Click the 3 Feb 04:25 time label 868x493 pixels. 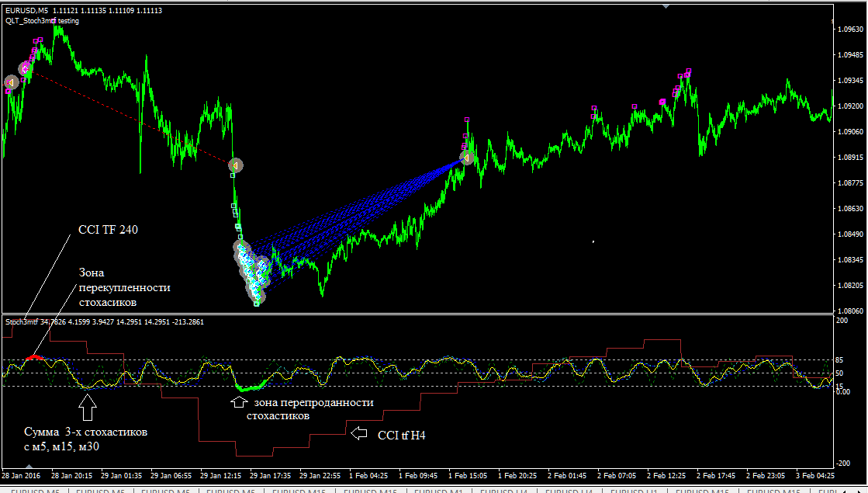click(x=815, y=475)
